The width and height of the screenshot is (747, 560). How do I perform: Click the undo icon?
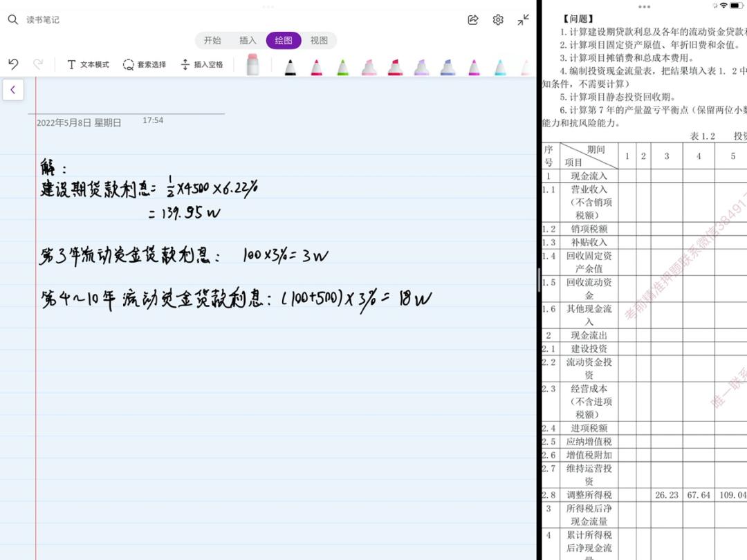(x=12, y=64)
